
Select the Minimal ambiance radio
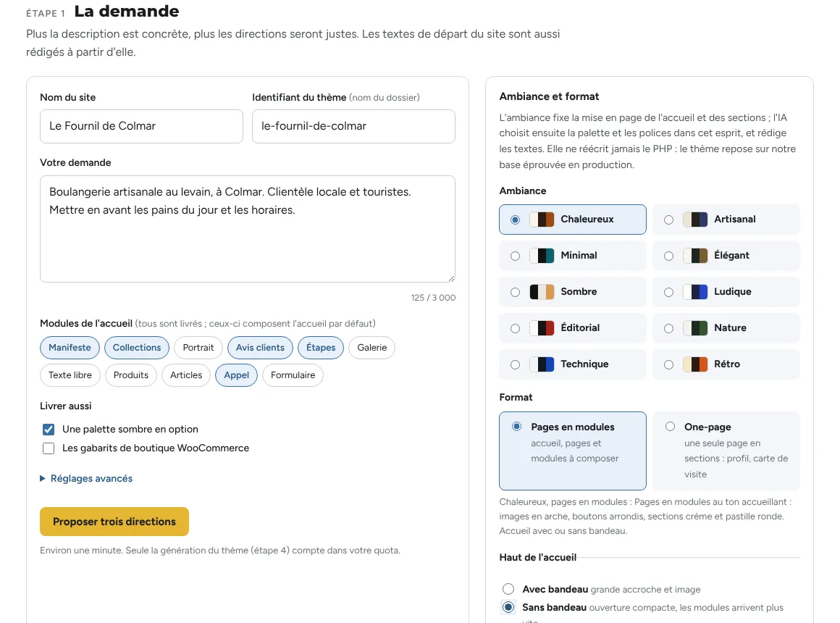(x=516, y=256)
